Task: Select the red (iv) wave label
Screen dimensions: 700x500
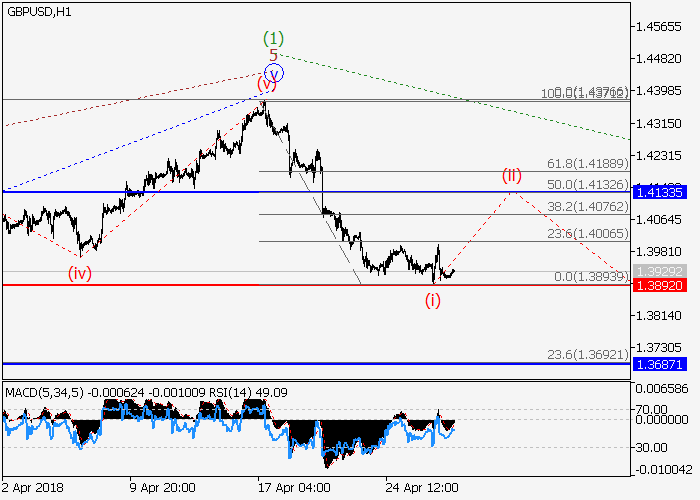Action: [x=80, y=273]
